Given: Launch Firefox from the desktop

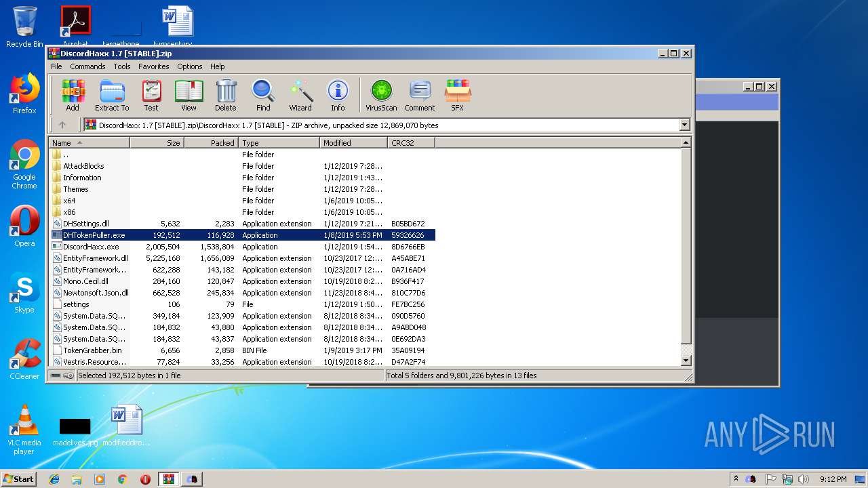Looking at the screenshot, I should tap(24, 94).
